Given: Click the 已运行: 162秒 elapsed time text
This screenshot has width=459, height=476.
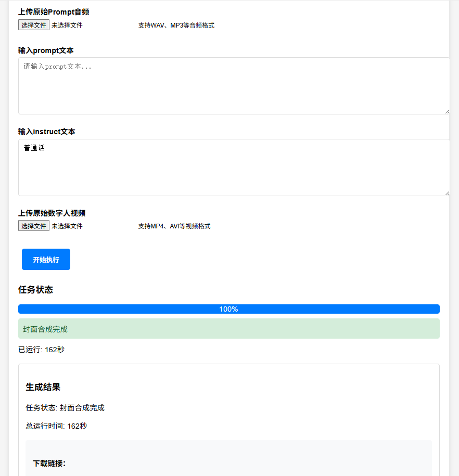Looking at the screenshot, I should (41, 350).
